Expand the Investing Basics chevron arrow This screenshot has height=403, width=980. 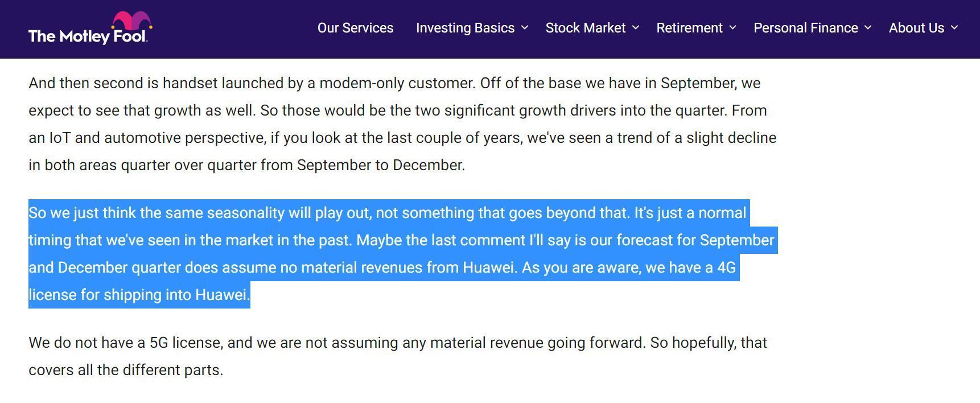(525, 27)
